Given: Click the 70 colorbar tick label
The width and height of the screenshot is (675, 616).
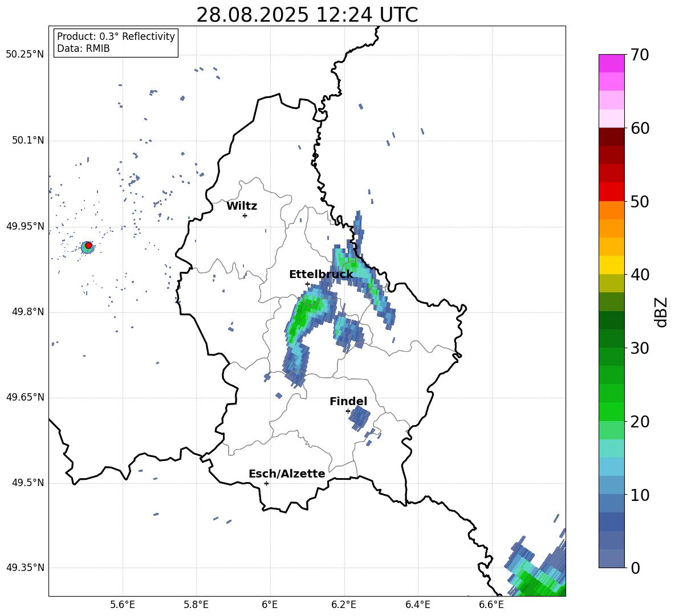Looking at the screenshot, I should (640, 55).
